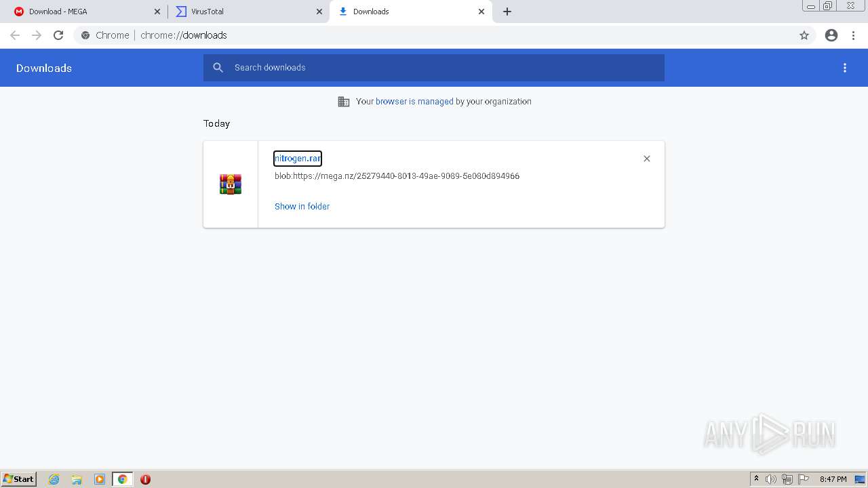Open the Chrome main menu
Image resolution: width=868 pixels, height=488 pixels.
[x=853, y=35]
